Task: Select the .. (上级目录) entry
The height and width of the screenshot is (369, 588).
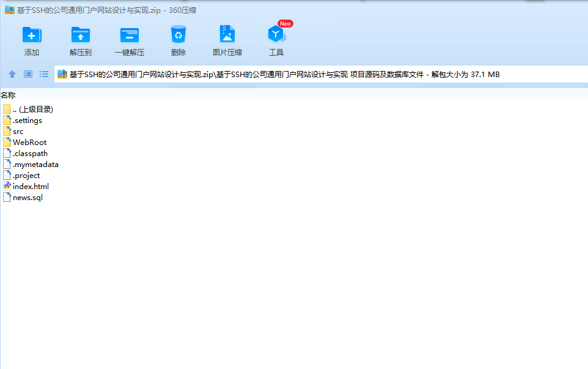Action: 33,110
